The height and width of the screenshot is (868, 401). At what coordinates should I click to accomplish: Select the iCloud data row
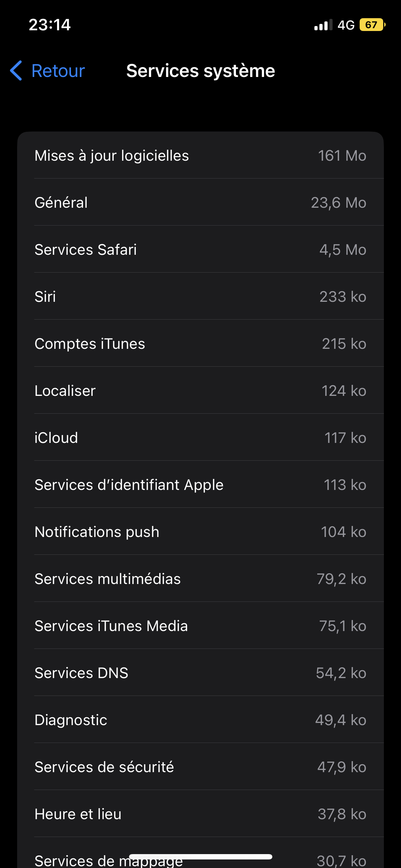200,438
